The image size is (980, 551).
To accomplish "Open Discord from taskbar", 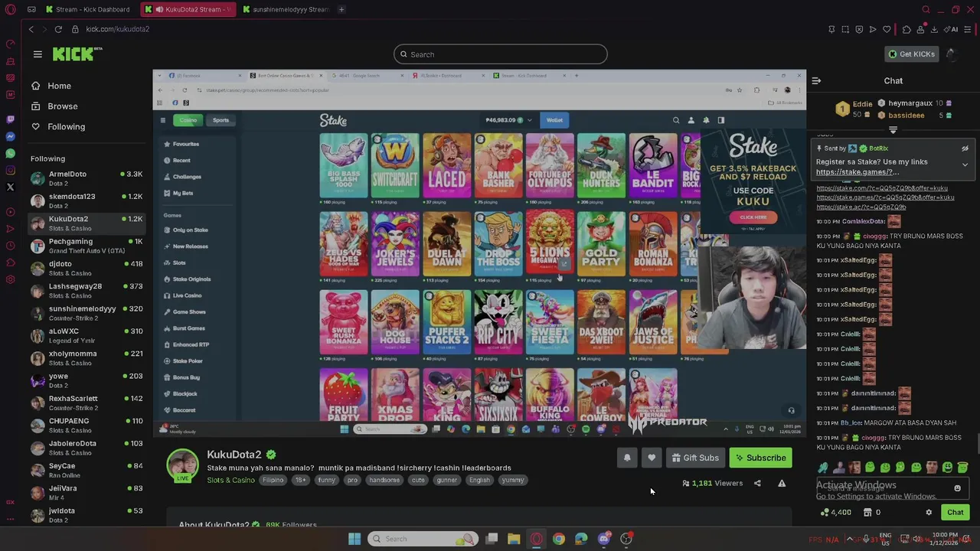I will (604, 539).
